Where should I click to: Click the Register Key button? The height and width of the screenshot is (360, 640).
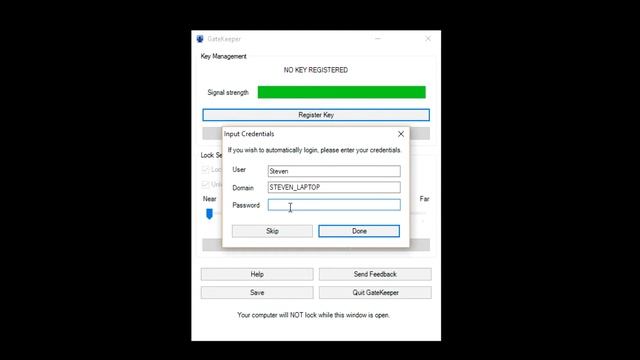[x=316, y=115]
